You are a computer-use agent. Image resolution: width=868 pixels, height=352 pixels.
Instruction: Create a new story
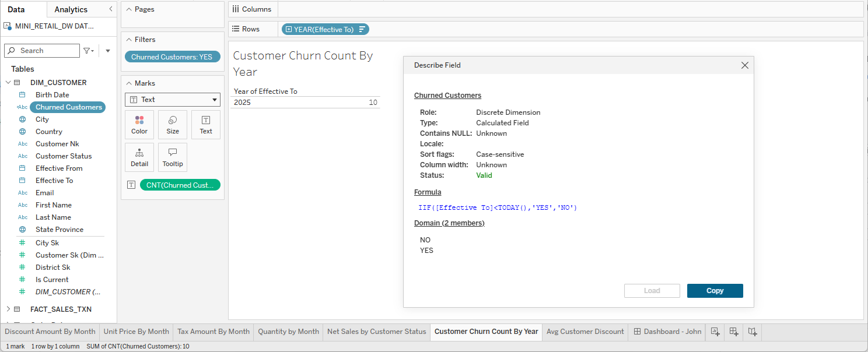click(x=752, y=332)
